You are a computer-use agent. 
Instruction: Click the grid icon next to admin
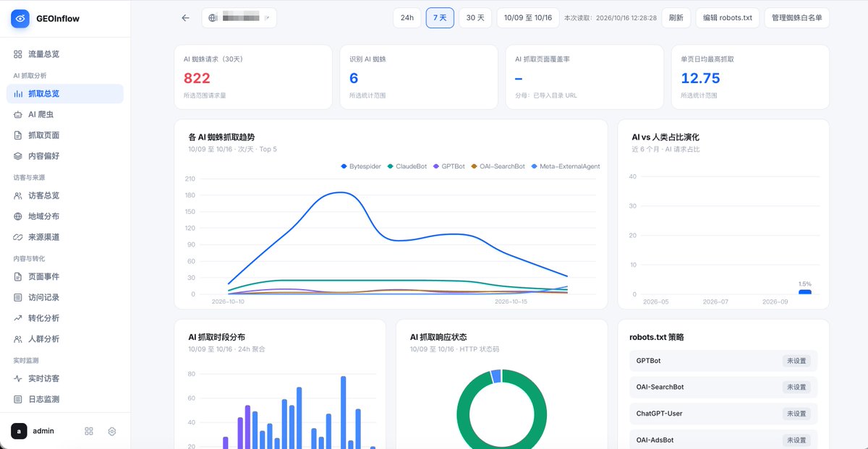point(89,431)
